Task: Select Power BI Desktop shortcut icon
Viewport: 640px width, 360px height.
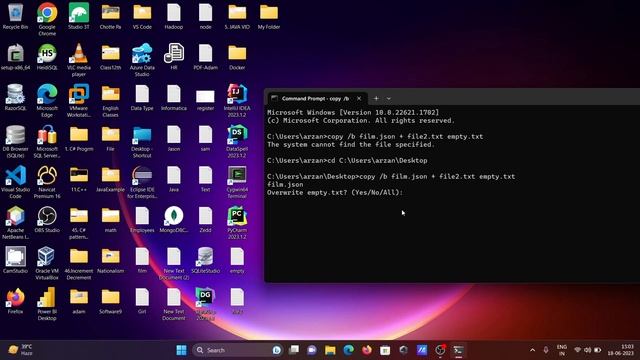Action: (x=47, y=304)
